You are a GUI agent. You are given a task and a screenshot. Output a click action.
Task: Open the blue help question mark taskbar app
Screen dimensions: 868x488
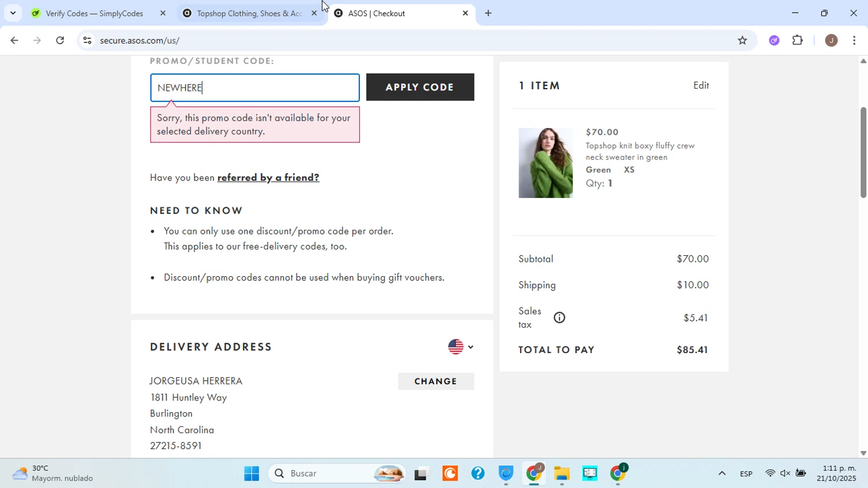pyautogui.click(x=478, y=474)
